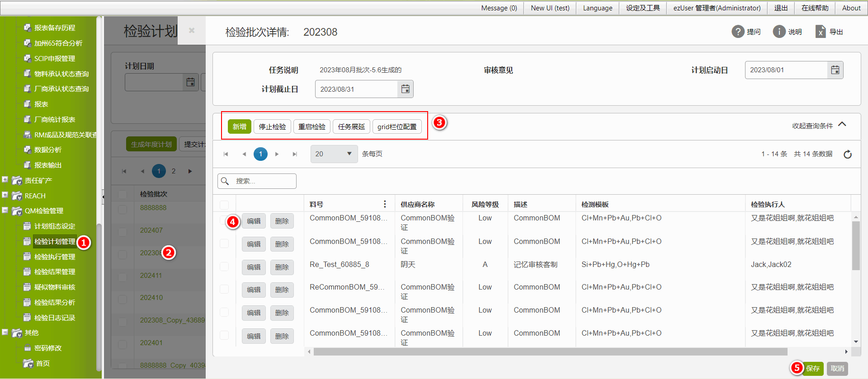Screen dimensions: 868x379
Task: Check the Re_Test_60885_8 row checkbox
Action: click(224, 267)
